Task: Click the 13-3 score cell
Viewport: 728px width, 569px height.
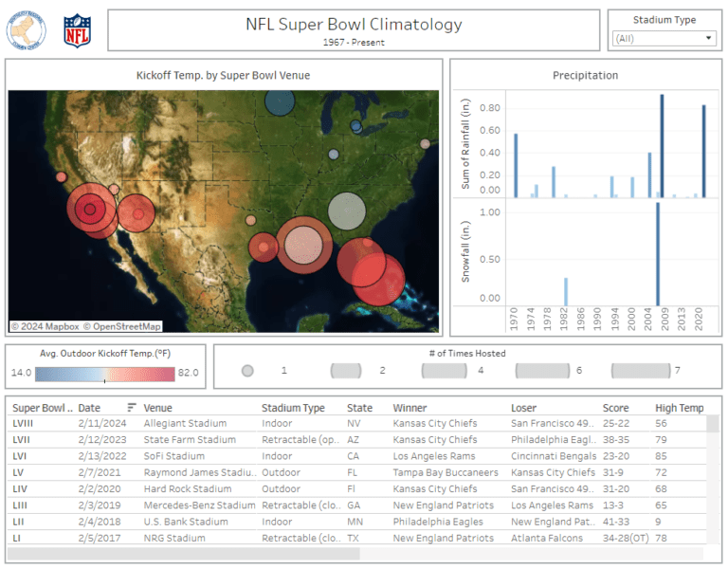Action: [613, 505]
